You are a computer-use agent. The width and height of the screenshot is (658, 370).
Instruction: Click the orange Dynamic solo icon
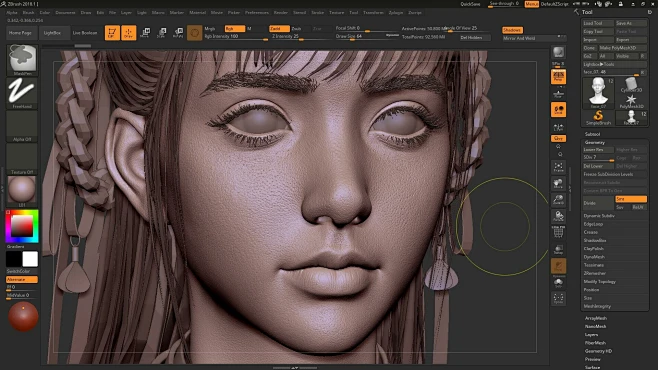coord(559,266)
